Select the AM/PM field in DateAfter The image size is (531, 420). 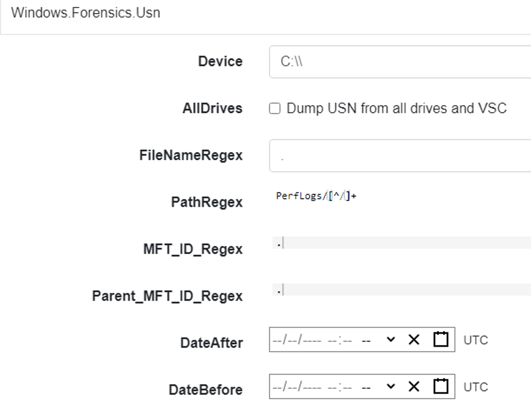tap(366, 340)
